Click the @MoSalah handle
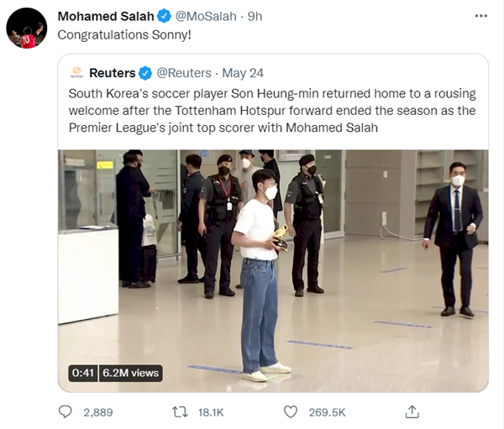The height and width of the screenshot is (429, 504). pyautogui.click(x=205, y=16)
